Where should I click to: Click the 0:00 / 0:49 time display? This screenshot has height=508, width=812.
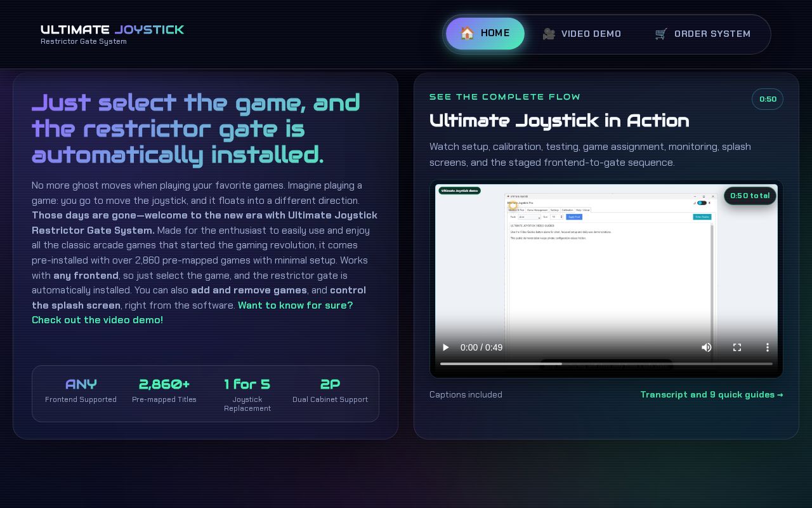click(x=481, y=347)
